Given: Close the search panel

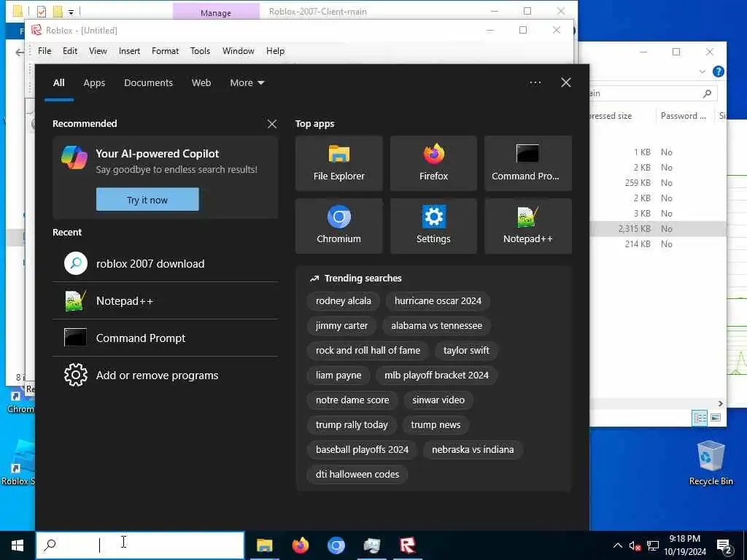Looking at the screenshot, I should click(x=566, y=82).
